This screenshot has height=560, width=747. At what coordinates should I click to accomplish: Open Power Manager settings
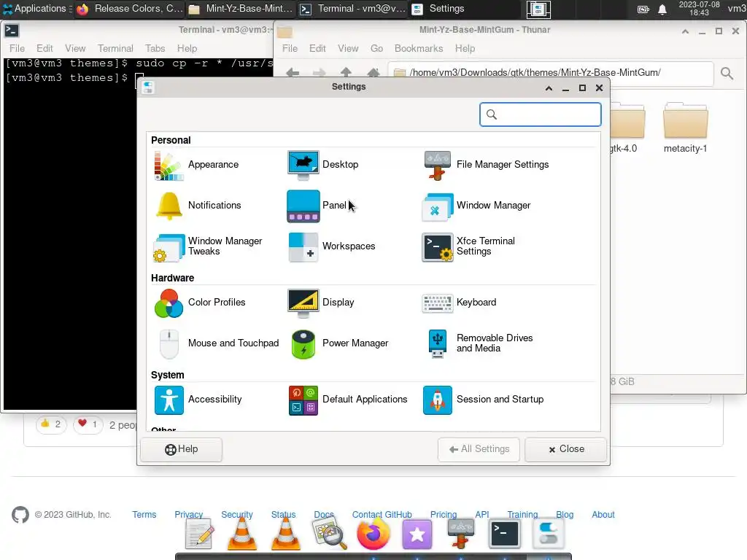(338, 343)
